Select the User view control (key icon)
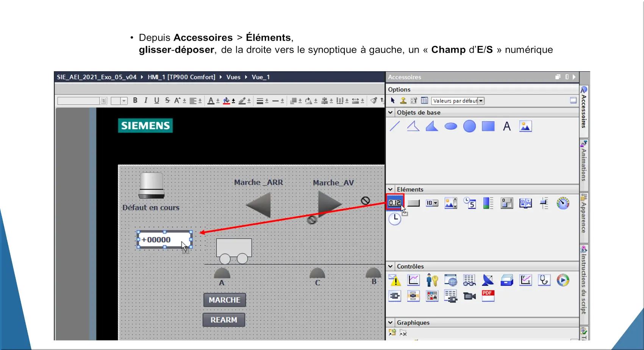644x350 pixels. point(432,280)
